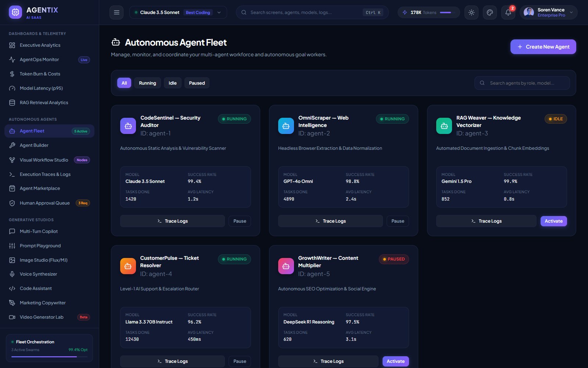Open Trace Logs for OmniScraper
Viewport: 588px width, 368px height.
coord(330,221)
